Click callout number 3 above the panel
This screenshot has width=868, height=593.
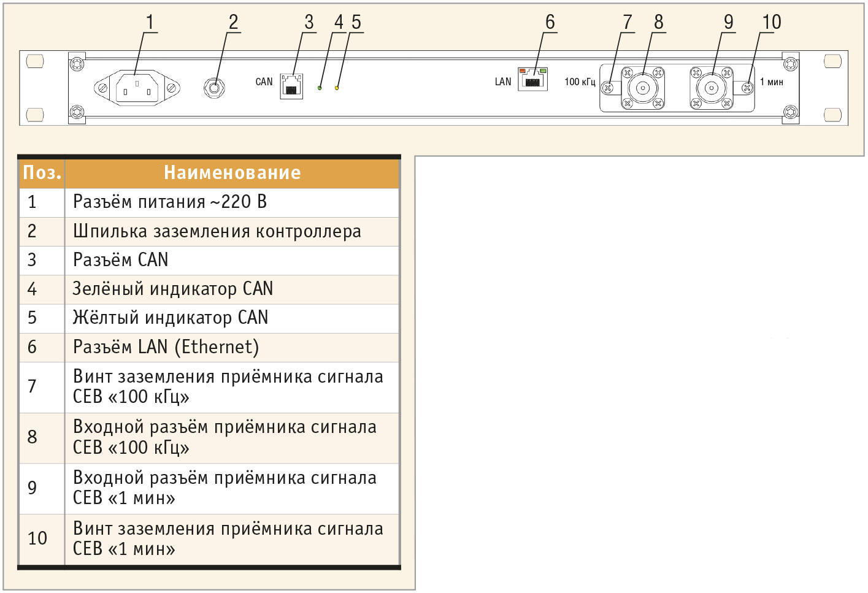pyautogui.click(x=309, y=22)
